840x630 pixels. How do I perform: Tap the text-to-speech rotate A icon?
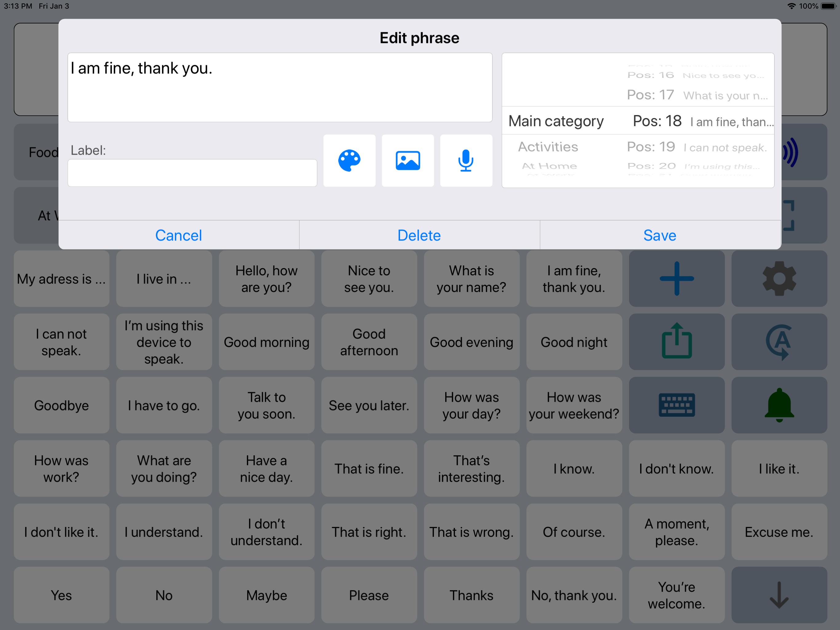(x=779, y=341)
